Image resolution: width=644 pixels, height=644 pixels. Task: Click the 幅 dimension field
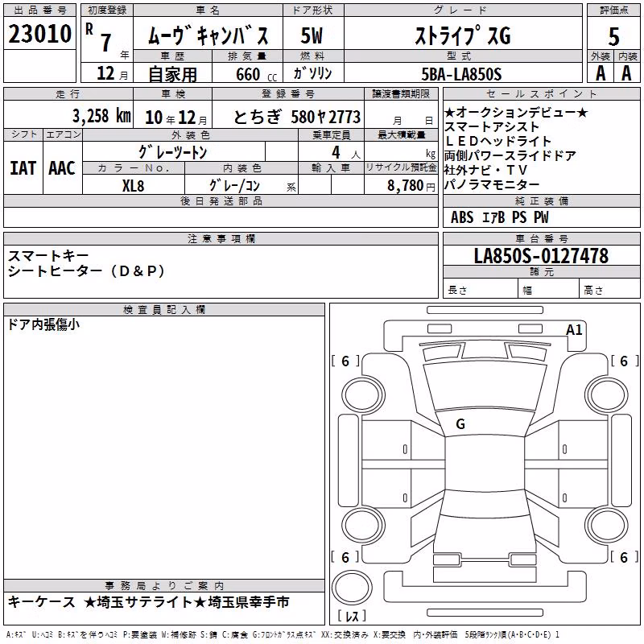click(x=548, y=290)
